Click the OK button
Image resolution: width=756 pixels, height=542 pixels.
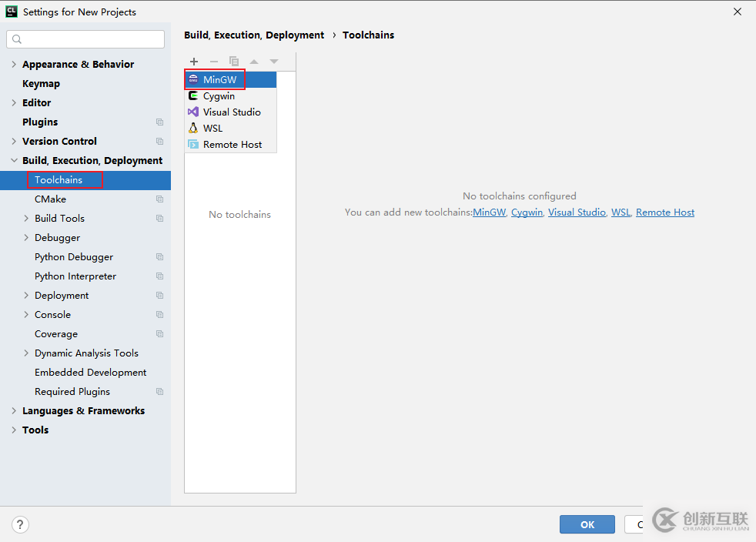(587, 524)
